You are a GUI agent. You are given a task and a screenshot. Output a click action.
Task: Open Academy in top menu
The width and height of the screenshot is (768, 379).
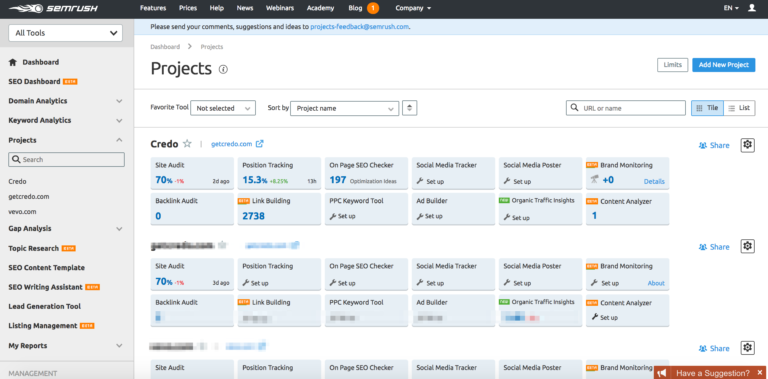click(x=320, y=8)
